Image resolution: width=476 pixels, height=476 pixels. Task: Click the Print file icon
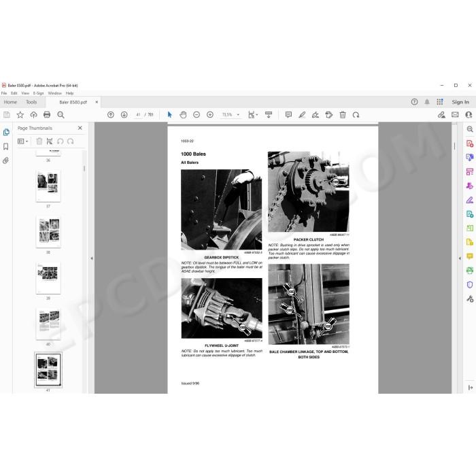(47, 115)
